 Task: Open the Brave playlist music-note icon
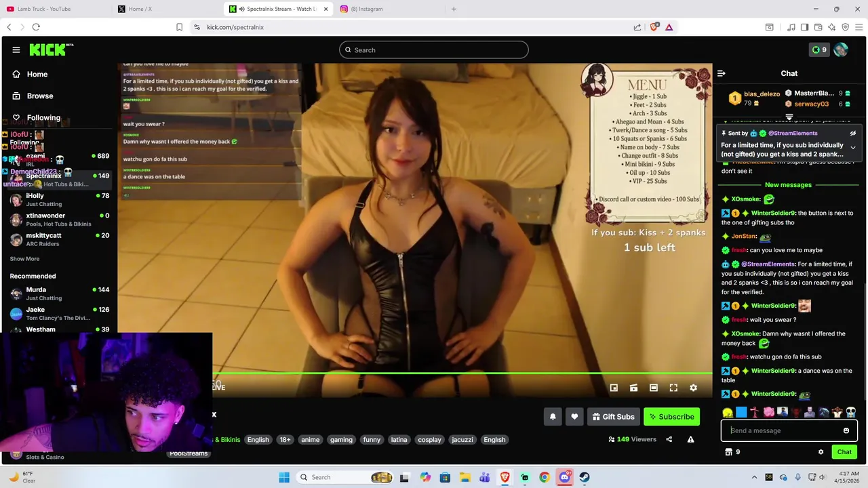(791, 27)
